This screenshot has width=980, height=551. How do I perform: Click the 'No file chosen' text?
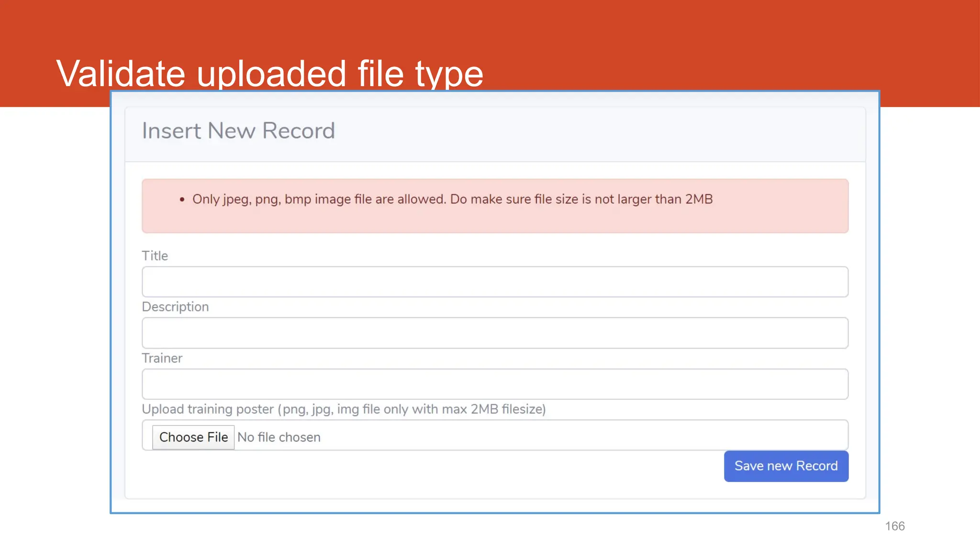click(279, 437)
